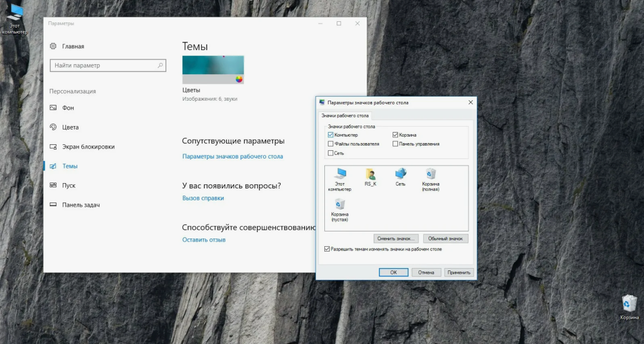Click the gear icon next to Главная

point(54,46)
